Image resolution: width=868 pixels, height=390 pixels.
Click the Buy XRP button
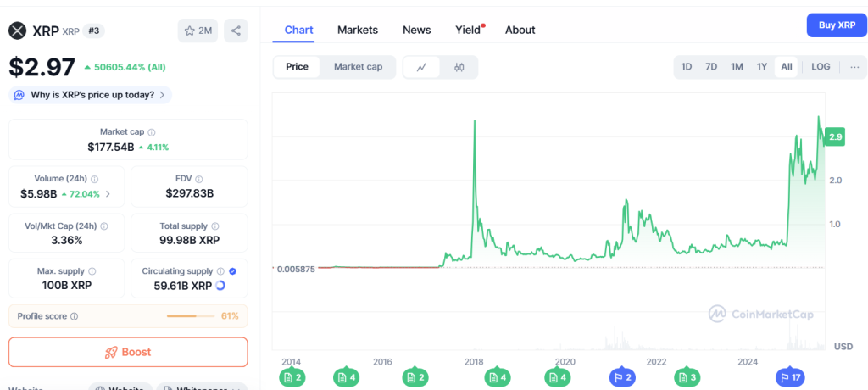(x=837, y=25)
